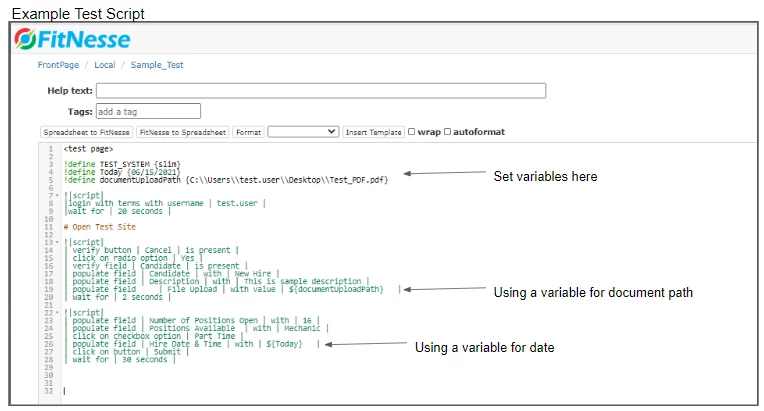Open the Local breadcrumb link

click(x=105, y=65)
